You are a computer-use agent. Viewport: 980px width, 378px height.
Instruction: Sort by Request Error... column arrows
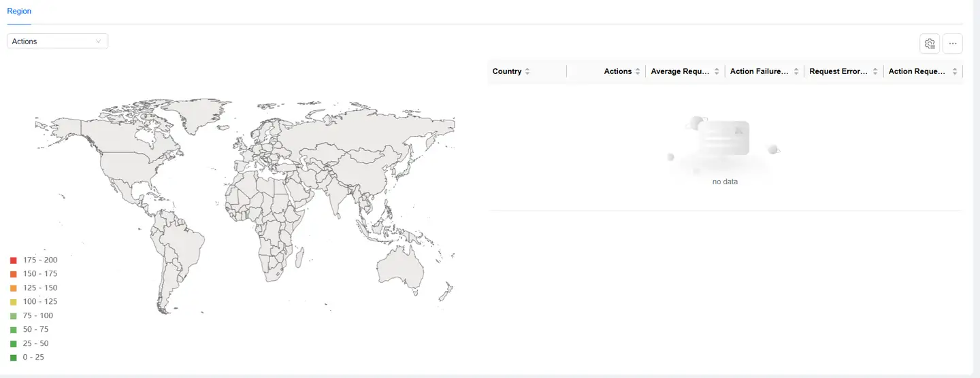[875, 71]
